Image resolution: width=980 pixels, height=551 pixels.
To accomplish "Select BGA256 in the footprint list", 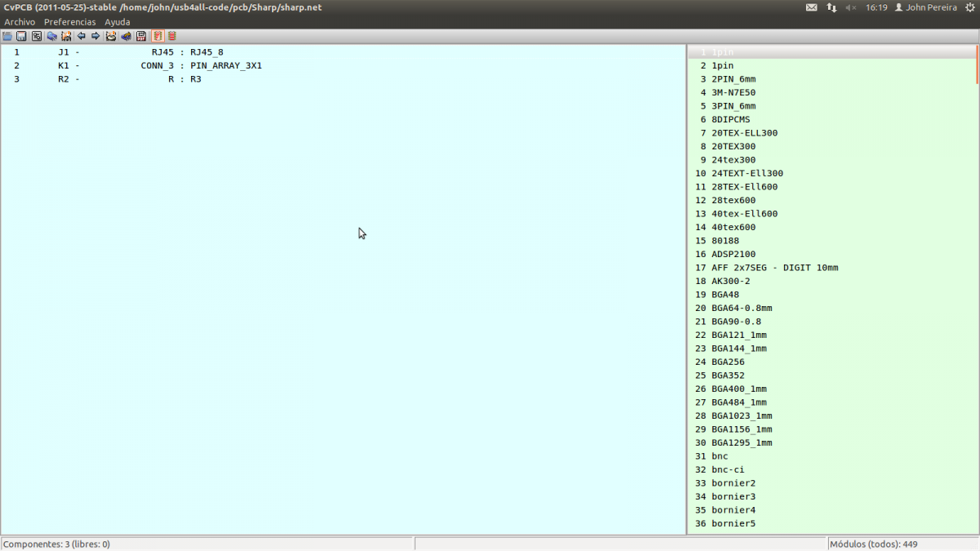I will [x=728, y=362].
